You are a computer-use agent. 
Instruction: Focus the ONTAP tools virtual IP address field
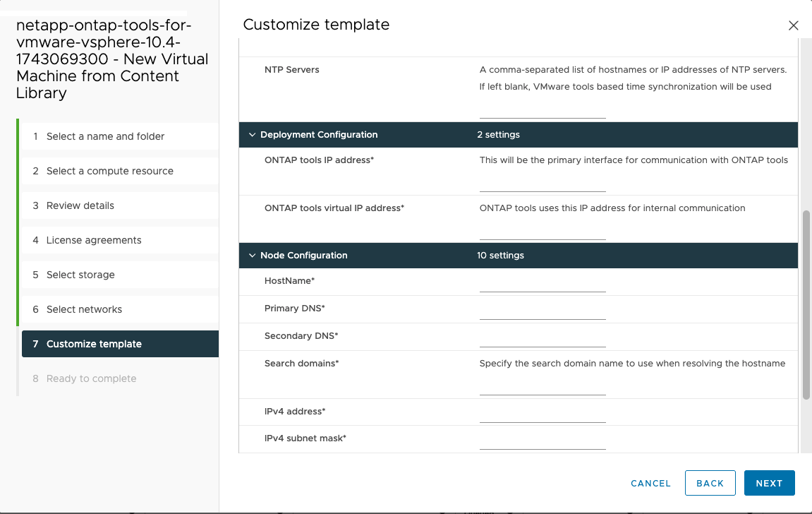pos(543,232)
